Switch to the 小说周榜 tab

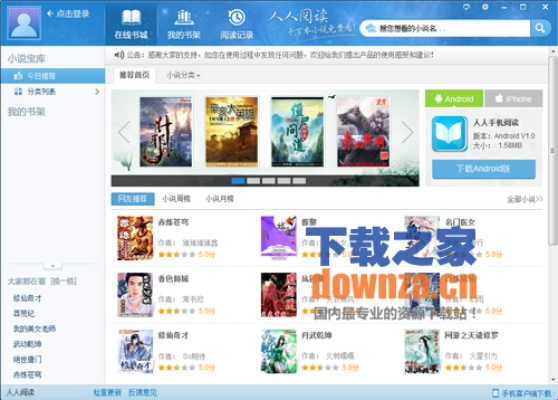click(176, 199)
